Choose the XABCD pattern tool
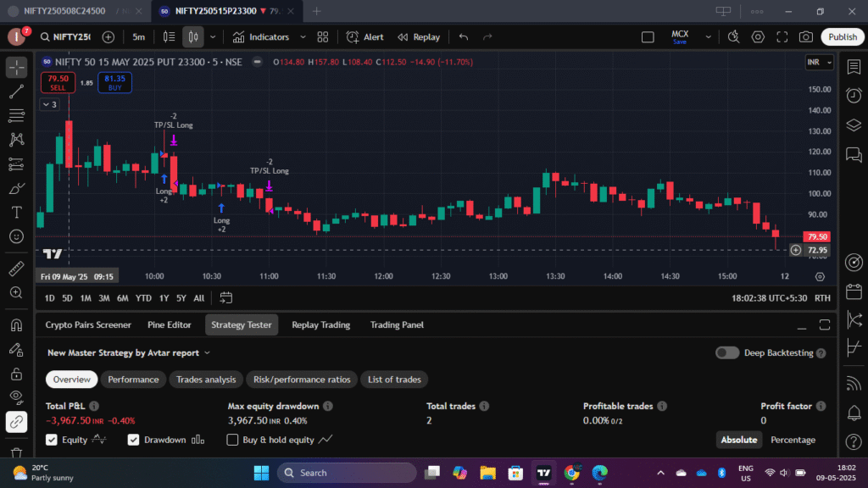The image size is (868, 488). (17, 140)
